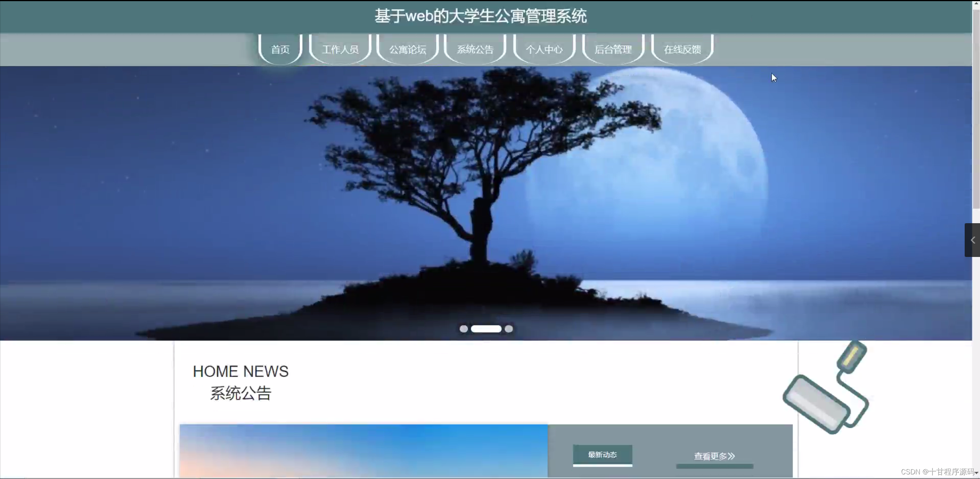The height and width of the screenshot is (479, 980).
Task: Click the scrollbar up arrow
Action: click(x=976, y=3)
